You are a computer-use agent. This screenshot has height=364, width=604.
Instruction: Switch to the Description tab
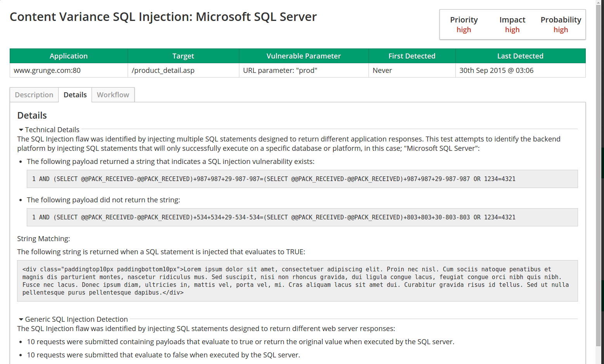coord(34,95)
